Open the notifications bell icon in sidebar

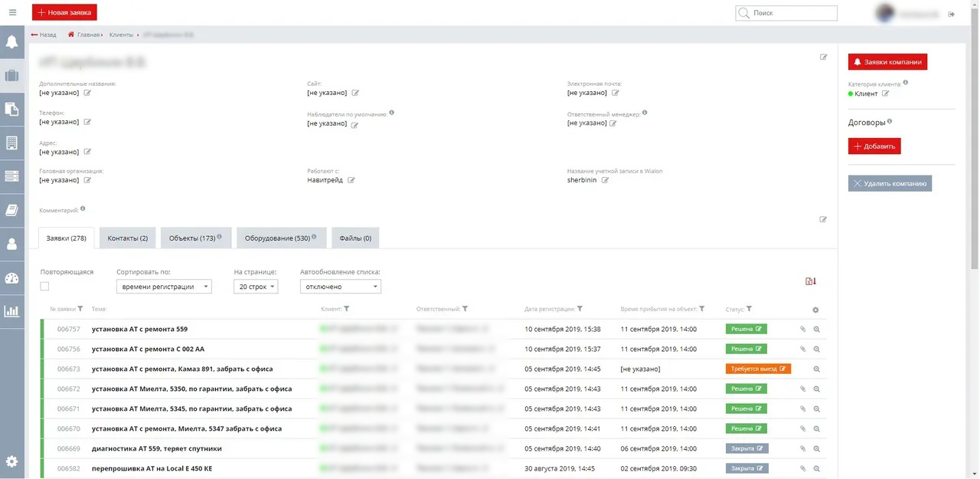click(11, 41)
